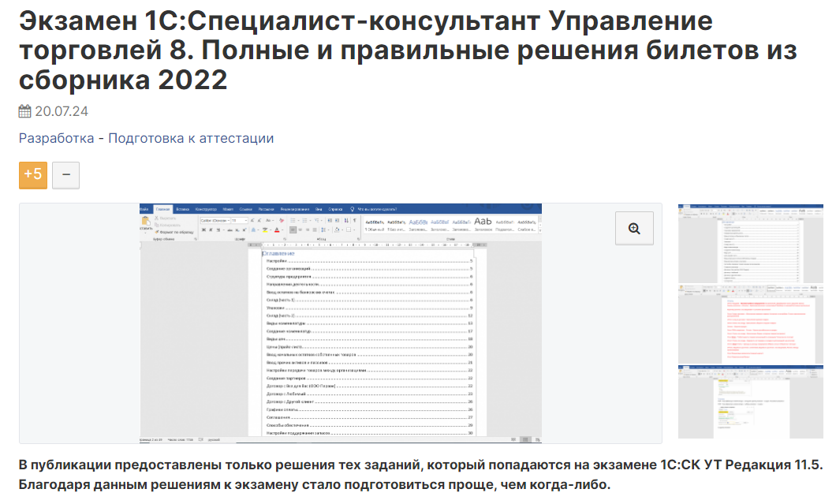
Task: Click the calendar icon beside the date
Action: tap(24, 111)
